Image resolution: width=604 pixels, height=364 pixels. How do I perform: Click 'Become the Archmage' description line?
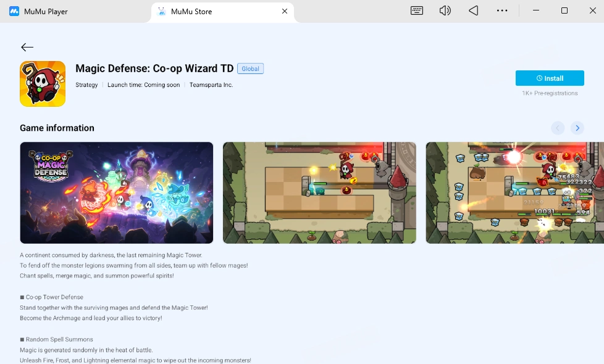pos(91,318)
